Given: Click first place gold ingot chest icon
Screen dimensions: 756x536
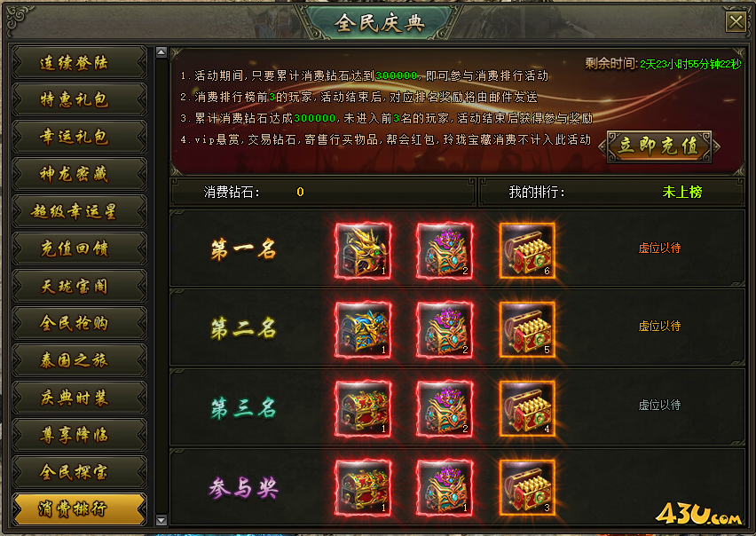Looking at the screenshot, I should pos(527,250).
